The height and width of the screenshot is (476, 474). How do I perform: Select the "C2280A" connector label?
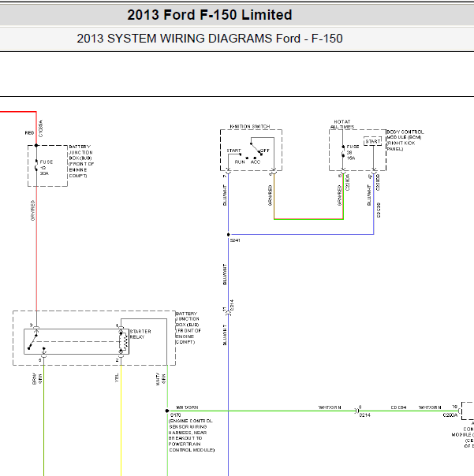click(x=348, y=183)
